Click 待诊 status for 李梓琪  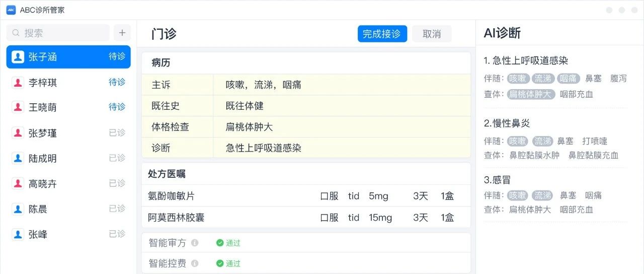click(117, 82)
